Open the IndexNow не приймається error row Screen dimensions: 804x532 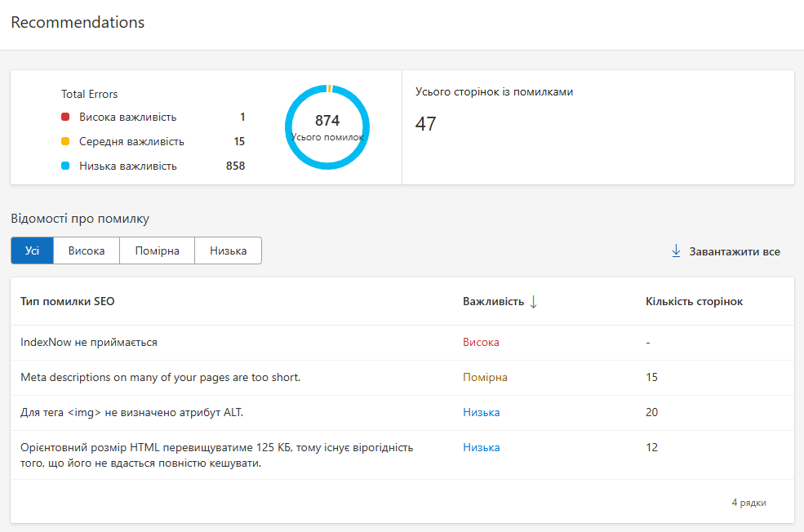(89, 343)
